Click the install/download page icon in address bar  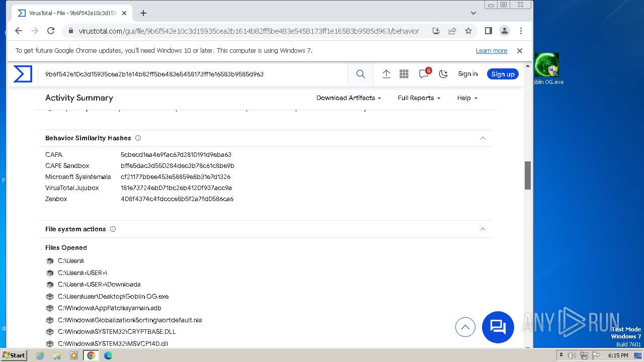[436, 31]
